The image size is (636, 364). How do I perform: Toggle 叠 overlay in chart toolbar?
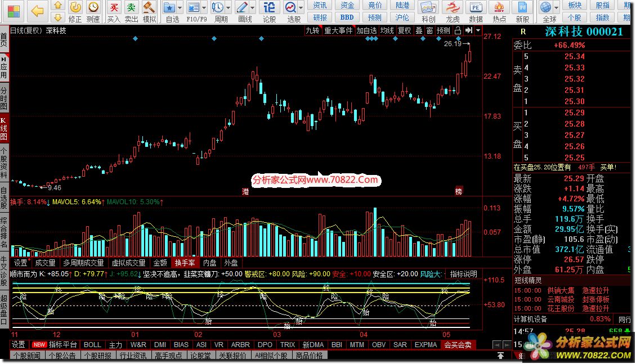pos(419,30)
